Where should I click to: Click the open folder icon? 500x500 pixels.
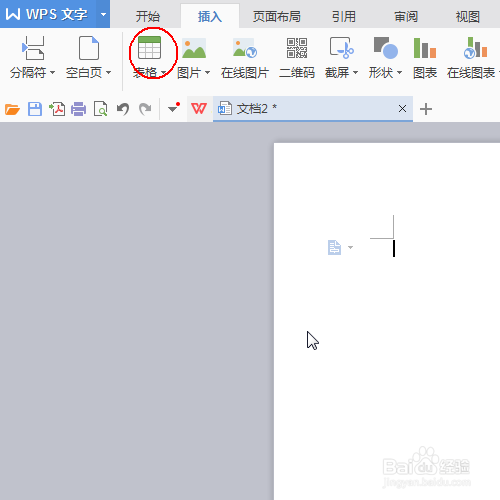coord(12,109)
